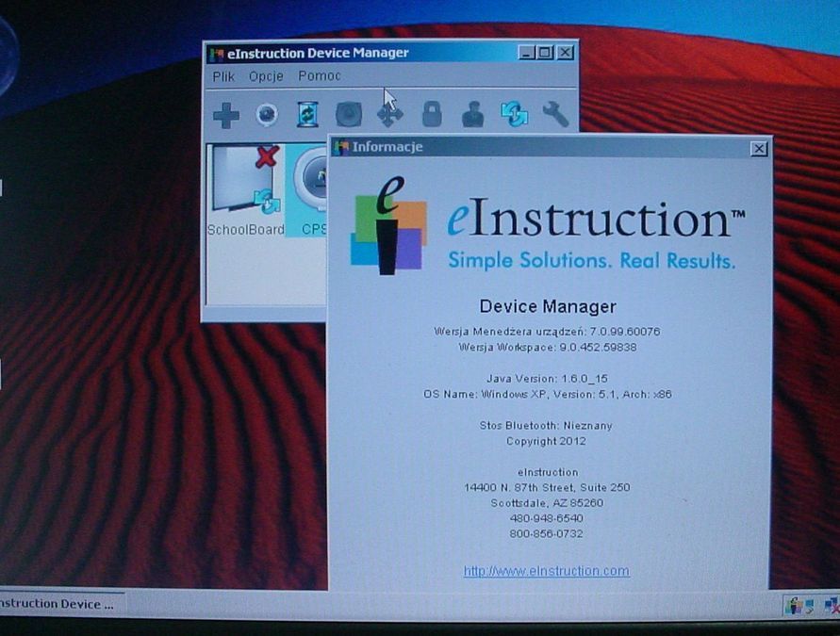Image resolution: width=840 pixels, height=636 pixels.
Task: Open the Opcje menu
Action: point(266,76)
